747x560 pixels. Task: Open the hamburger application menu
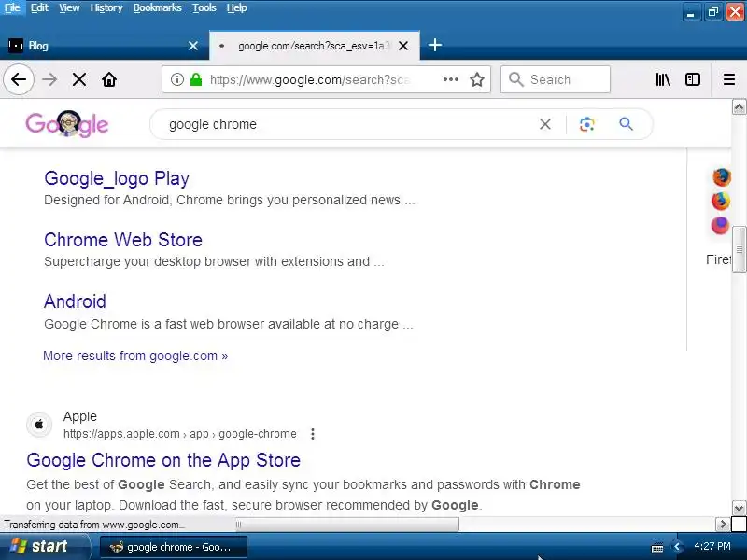728,79
